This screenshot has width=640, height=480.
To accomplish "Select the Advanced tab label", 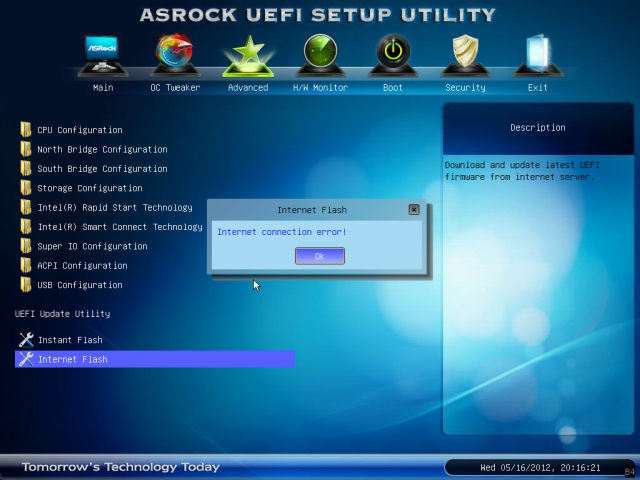I will tap(248, 87).
